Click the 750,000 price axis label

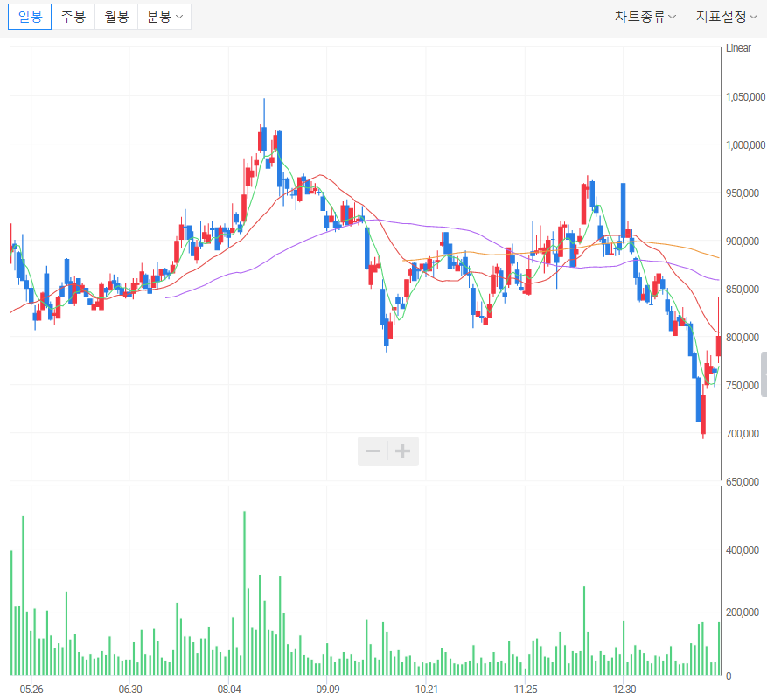[x=743, y=386]
